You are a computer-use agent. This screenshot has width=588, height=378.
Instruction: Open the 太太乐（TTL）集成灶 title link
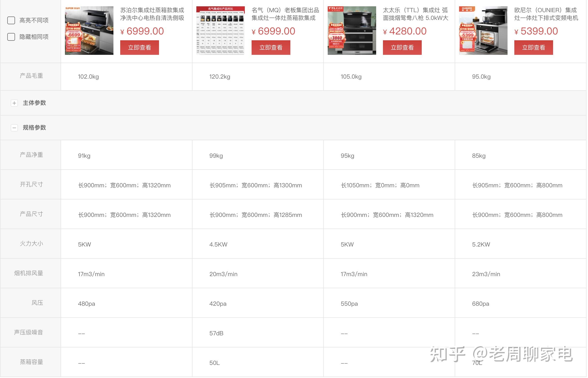pyautogui.click(x=416, y=14)
